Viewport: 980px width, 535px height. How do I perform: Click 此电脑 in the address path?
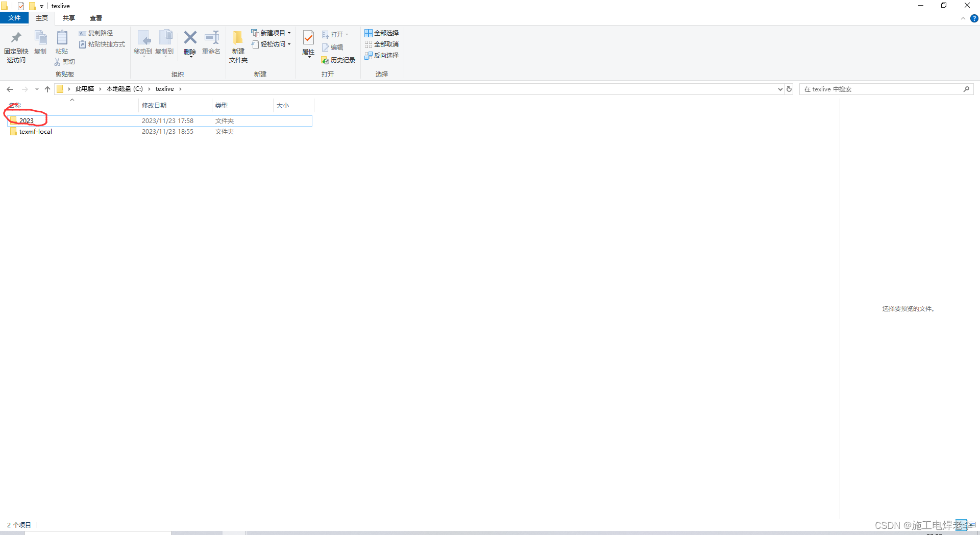pos(85,89)
